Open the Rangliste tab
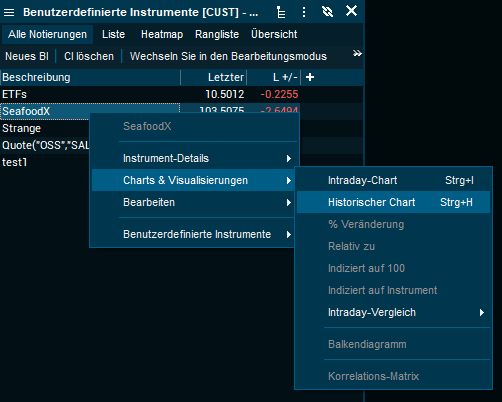 [217, 34]
